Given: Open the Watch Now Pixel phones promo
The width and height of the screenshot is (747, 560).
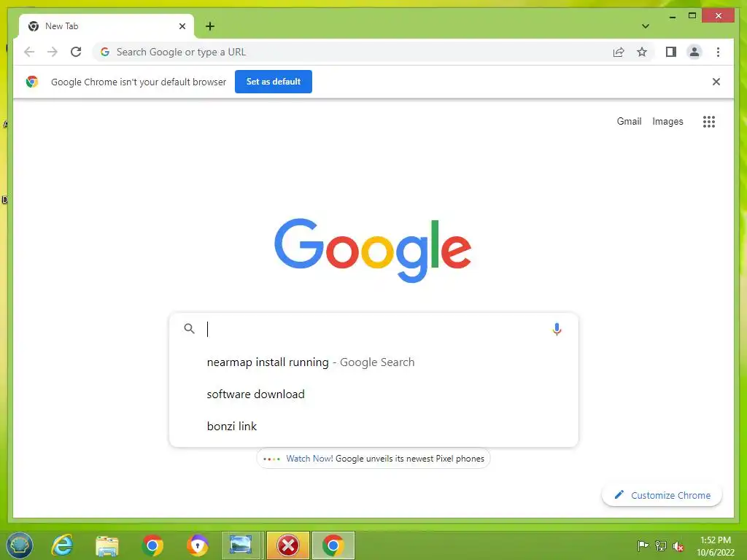Looking at the screenshot, I should click(373, 459).
